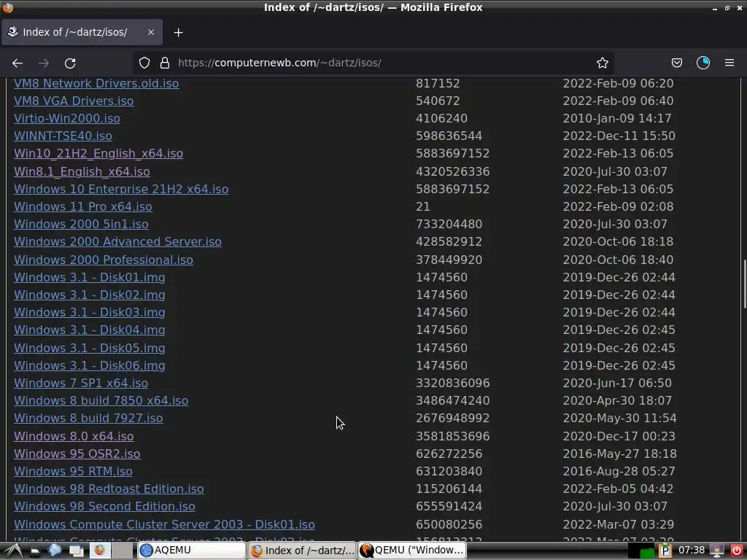Open a new browser tab

tap(178, 32)
